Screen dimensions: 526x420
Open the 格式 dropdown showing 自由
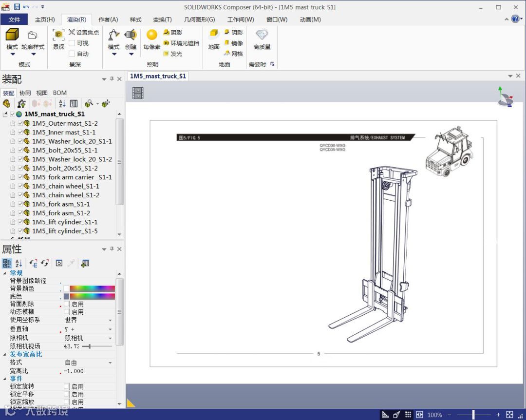coord(110,363)
